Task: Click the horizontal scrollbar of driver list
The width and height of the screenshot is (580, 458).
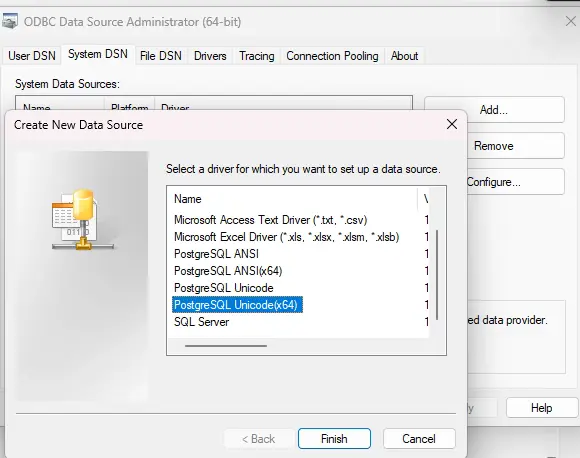Action: tap(226, 346)
